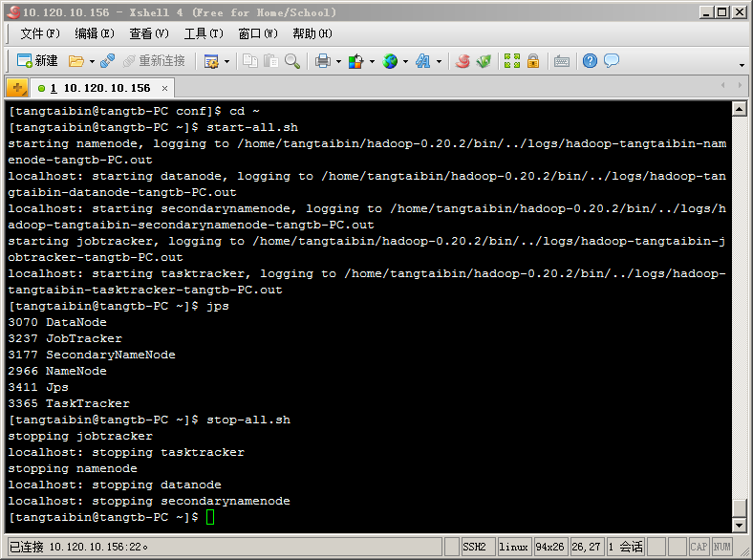Image resolution: width=753 pixels, height=560 pixels.
Task: Minimize the Xshell window
Action: click(x=705, y=12)
